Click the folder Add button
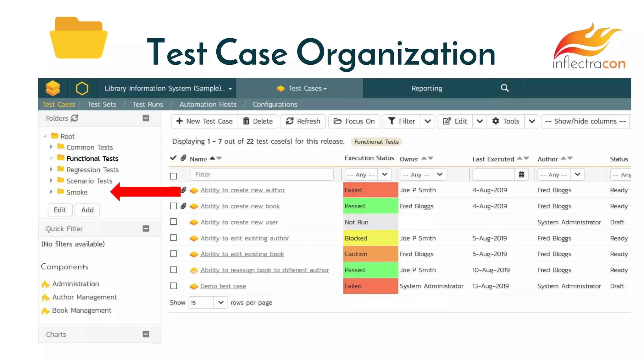 click(x=87, y=210)
